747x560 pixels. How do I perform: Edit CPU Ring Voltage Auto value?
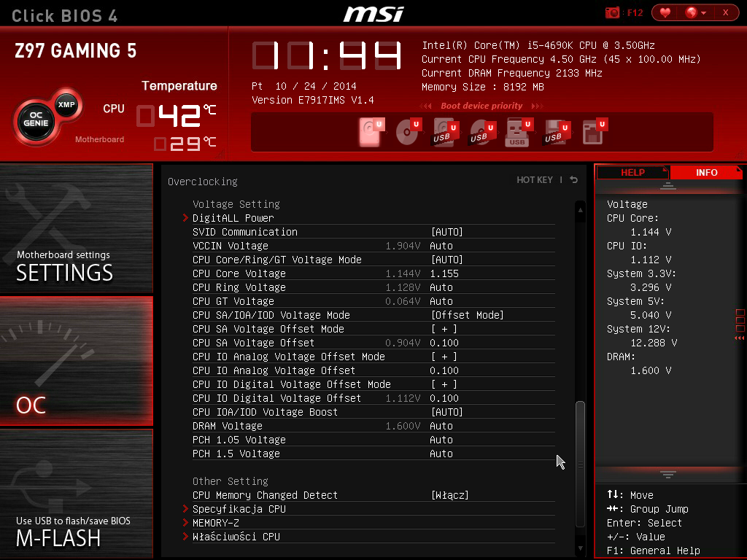pyautogui.click(x=441, y=287)
